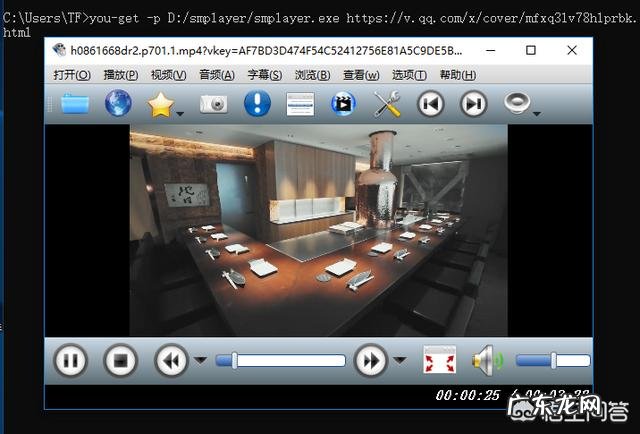
Task: Click the elapsed time 00:00:25
Action: pos(467,395)
